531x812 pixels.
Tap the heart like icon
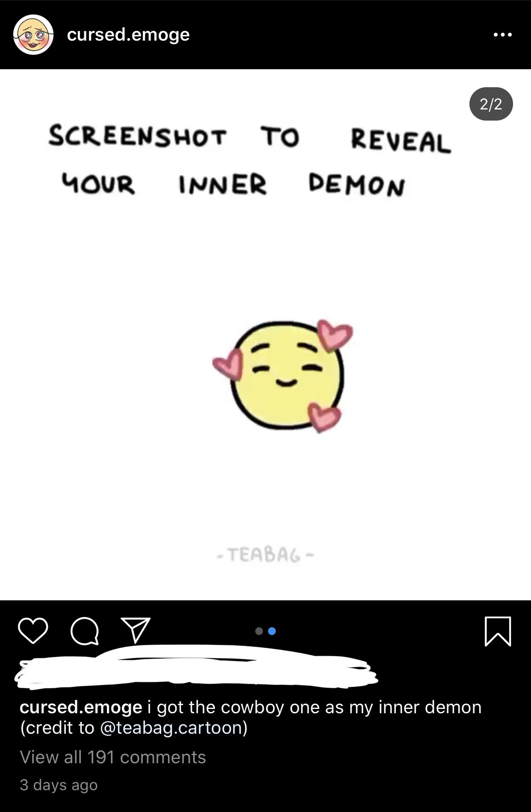pos(33,631)
